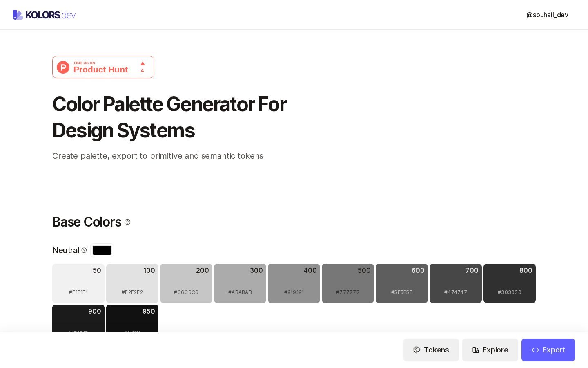
Task: Select the Neutral 300 swatch #ABABAB
Action: click(240, 283)
